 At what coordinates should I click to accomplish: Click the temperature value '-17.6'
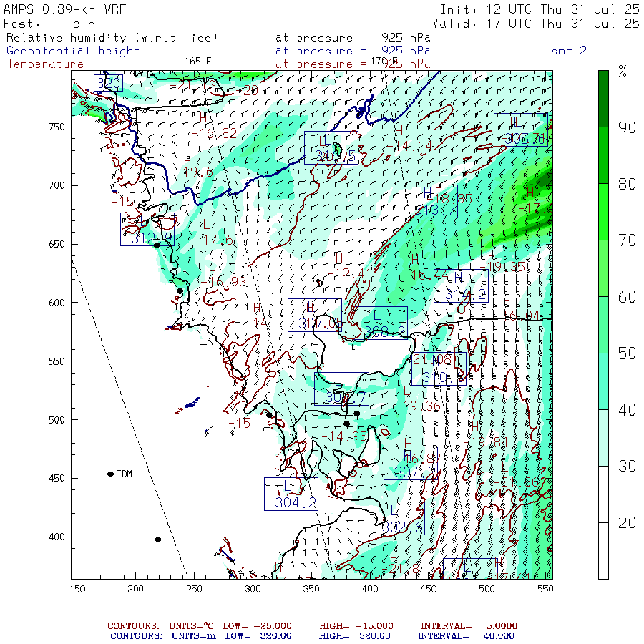[215, 240]
